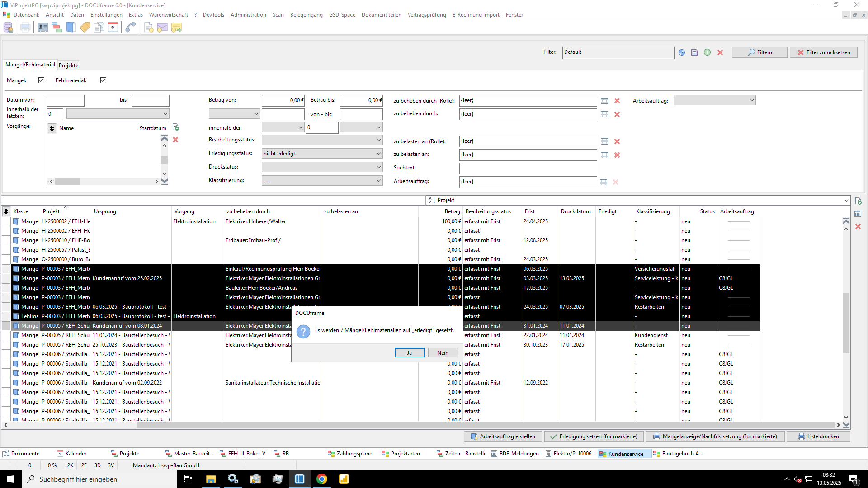Viewport: 868px width, 488px height.
Task: Tick row checkbox for Kundenanruf vom 02.09.2022 row
Action: pyautogui.click(x=6, y=383)
